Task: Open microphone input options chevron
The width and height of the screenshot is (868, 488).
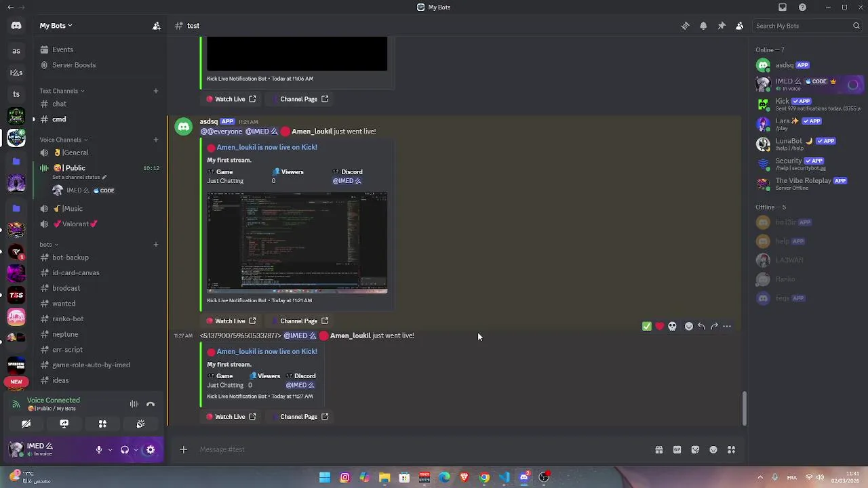Action: (x=110, y=450)
